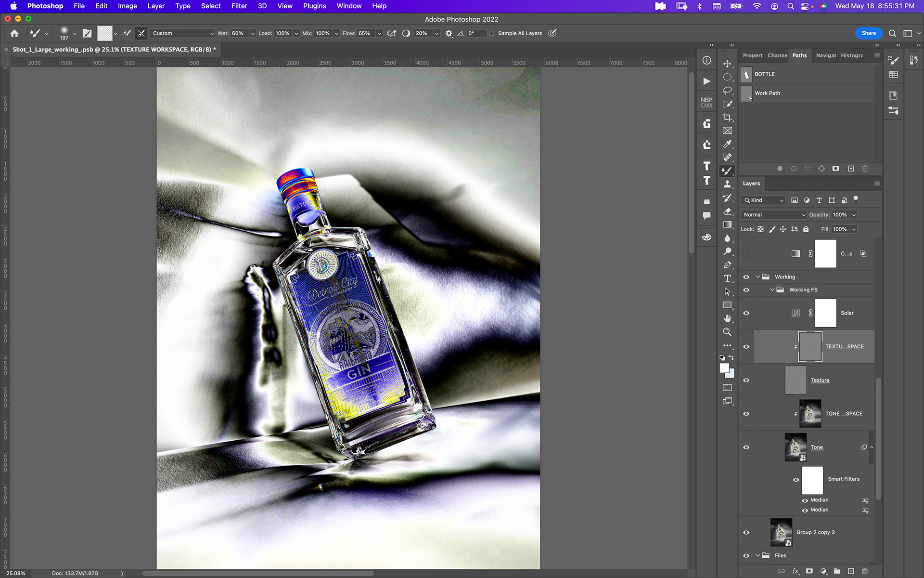The image size is (924, 578).
Task: Add layer style via fx icon
Action: coord(796,571)
